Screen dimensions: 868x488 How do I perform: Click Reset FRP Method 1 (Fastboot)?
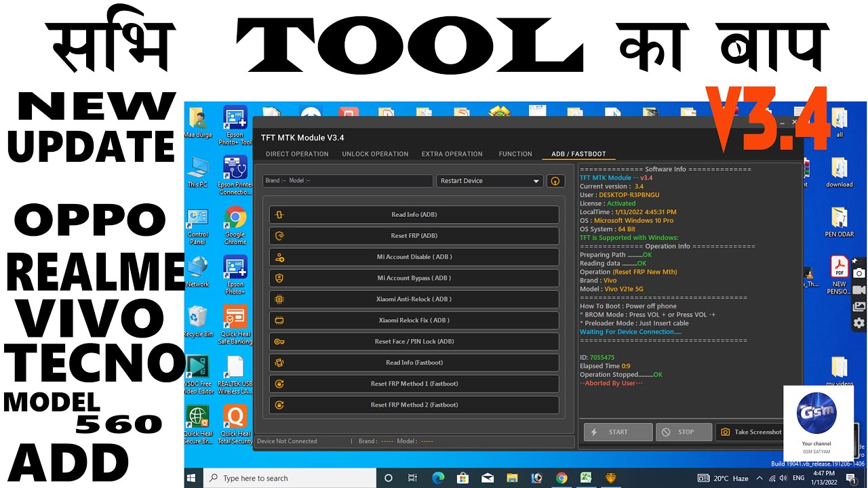click(x=414, y=384)
